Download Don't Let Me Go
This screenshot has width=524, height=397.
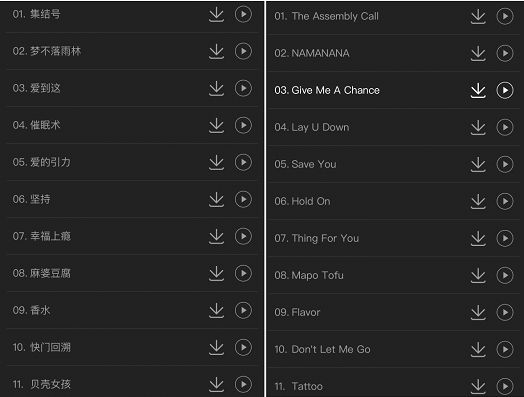pos(478,350)
